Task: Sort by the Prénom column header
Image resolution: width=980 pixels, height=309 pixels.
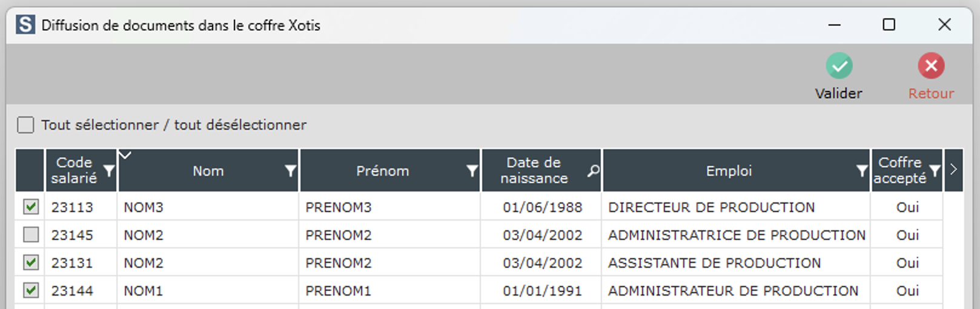Action: [382, 171]
